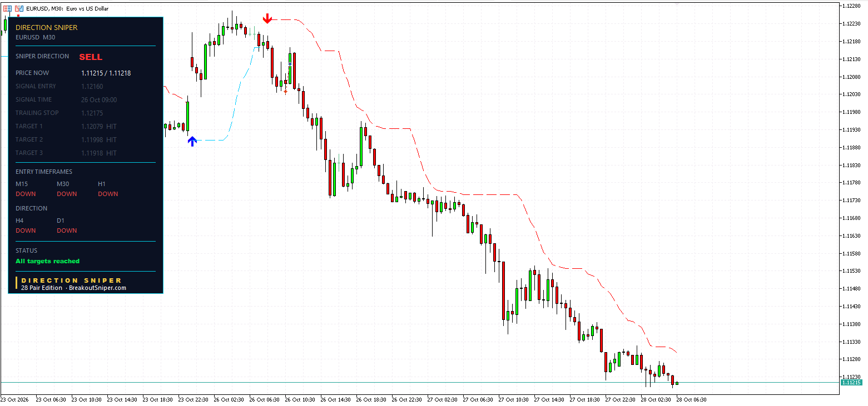Click the DOWN status under D1
Screen dimensions: 868x406
(67, 230)
